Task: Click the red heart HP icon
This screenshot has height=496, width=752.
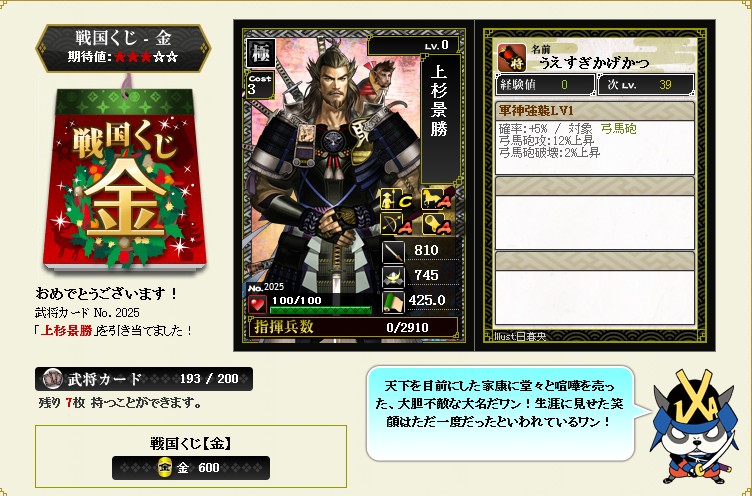Action: 258,304
